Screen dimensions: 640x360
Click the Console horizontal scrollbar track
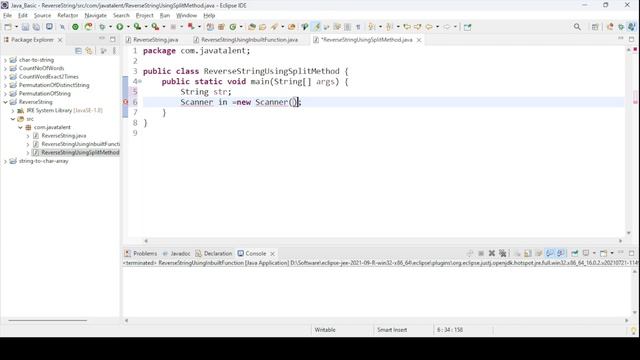pos(376,320)
